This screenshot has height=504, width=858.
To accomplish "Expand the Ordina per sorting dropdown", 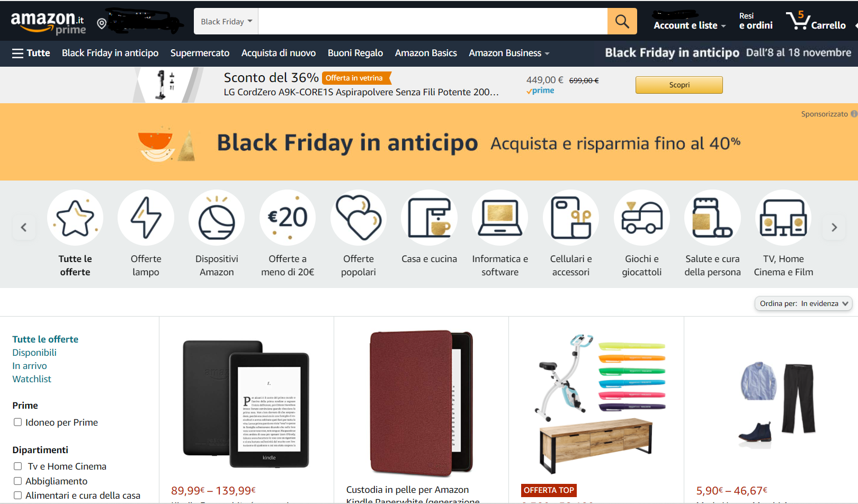I will coord(803,303).
